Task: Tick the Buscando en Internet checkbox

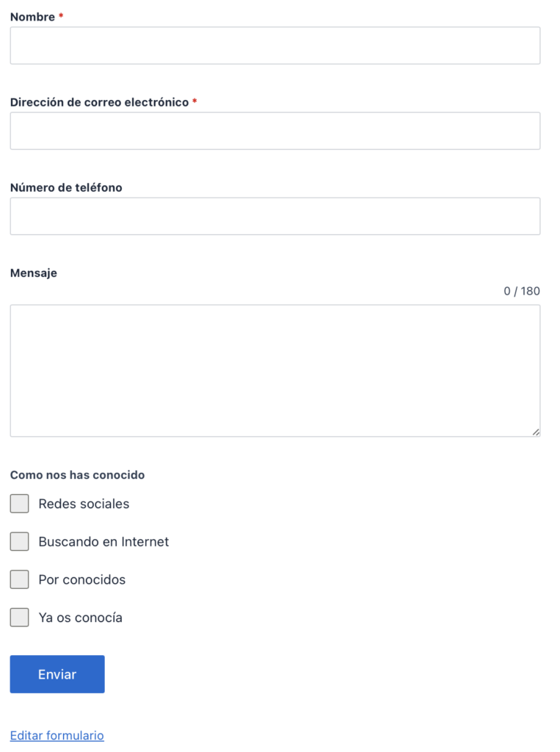Action: [x=20, y=541]
